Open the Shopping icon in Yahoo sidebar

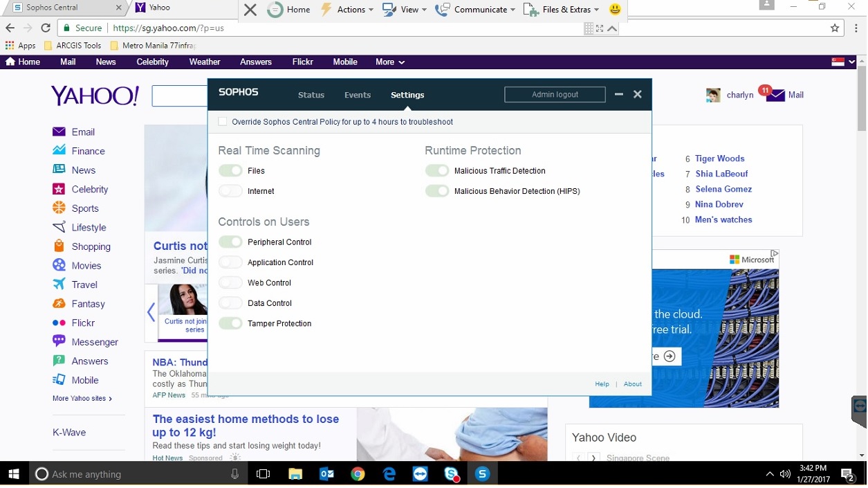[x=59, y=246]
